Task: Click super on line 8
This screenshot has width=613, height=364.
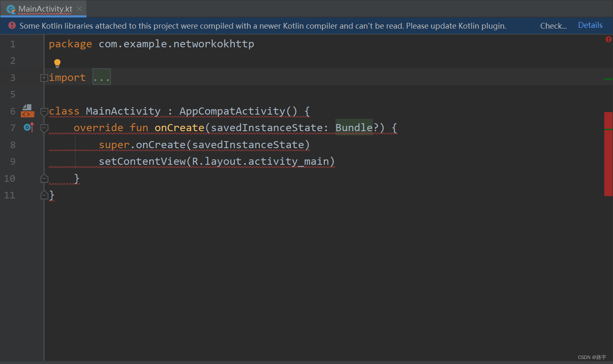Action: coord(114,145)
